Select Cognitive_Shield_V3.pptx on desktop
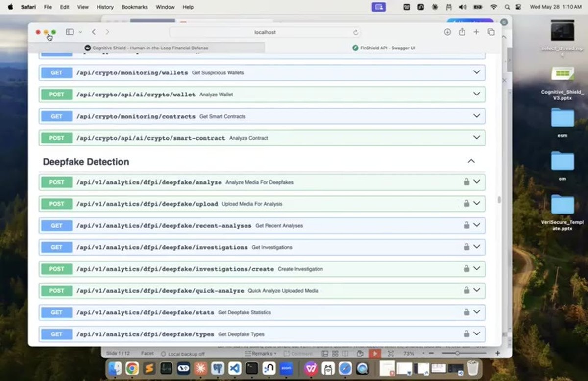588x381 pixels. coord(563,84)
